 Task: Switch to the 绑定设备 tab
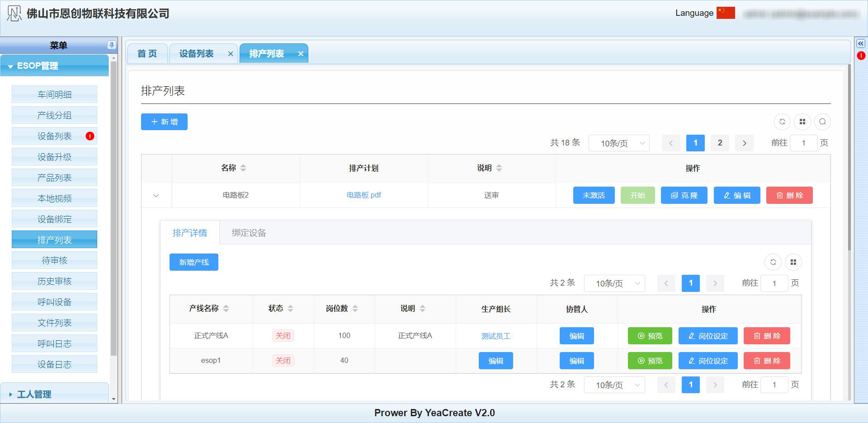click(249, 233)
